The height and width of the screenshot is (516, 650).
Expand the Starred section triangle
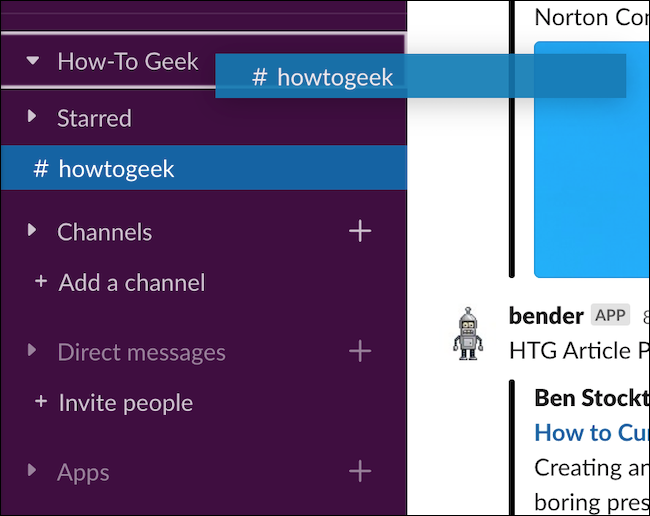33,118
